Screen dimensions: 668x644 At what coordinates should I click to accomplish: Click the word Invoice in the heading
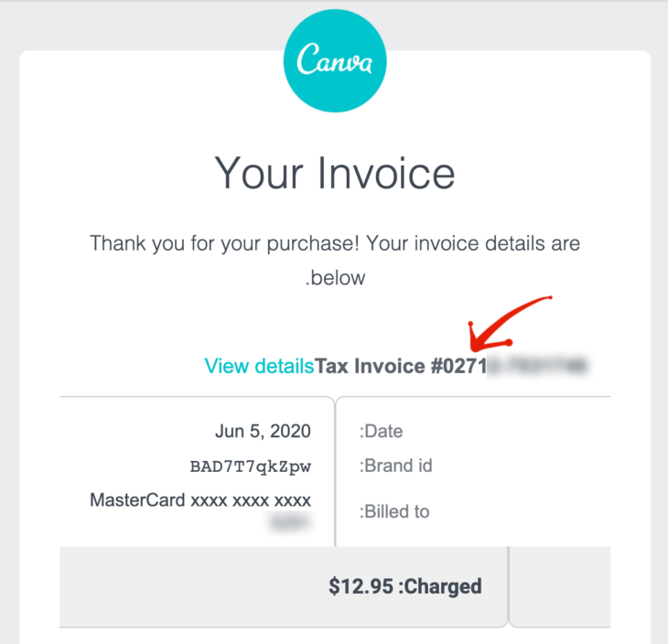(384, 172)
